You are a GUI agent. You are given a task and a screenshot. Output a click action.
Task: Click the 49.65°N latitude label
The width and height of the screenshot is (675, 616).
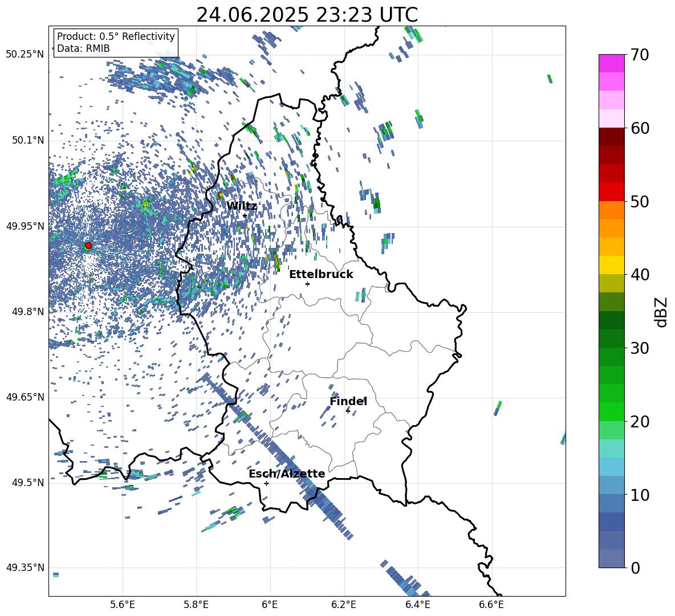coord(25,397)
